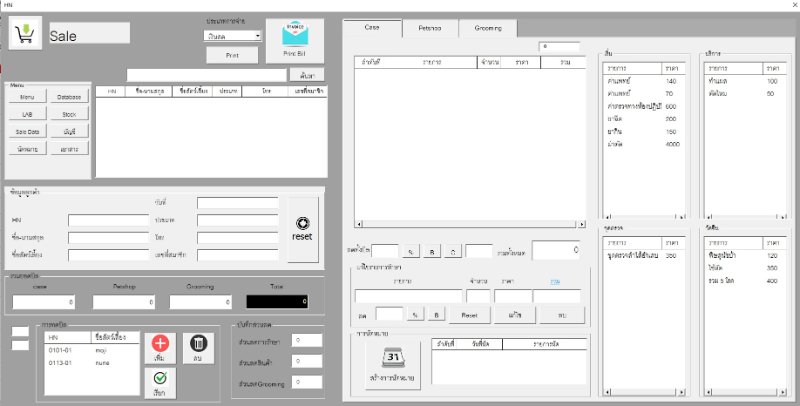Click the LAB menu button
Screen dimensions: 800x406
pyautogui.click(x=27, y=114)
